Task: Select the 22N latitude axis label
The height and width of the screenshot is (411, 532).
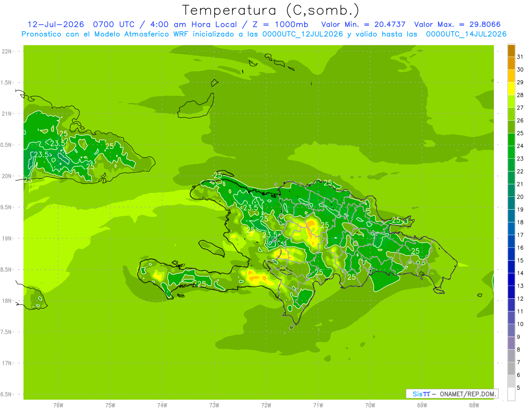Action: pyautogui.click(x=7, y=51)
